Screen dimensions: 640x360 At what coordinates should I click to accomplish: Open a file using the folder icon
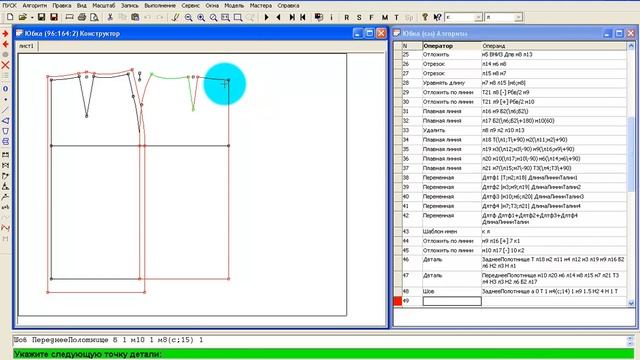(x=22, y=17)
